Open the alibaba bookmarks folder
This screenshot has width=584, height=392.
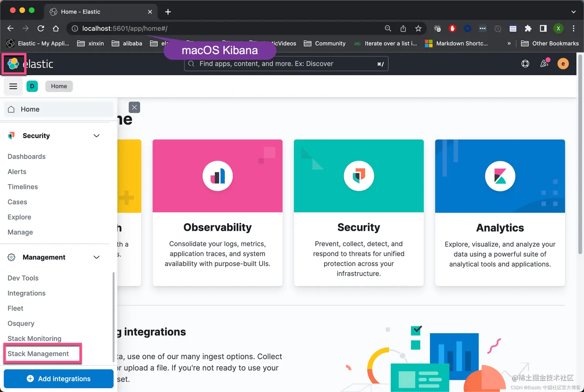pyautogui.click(x=127, y=43)
